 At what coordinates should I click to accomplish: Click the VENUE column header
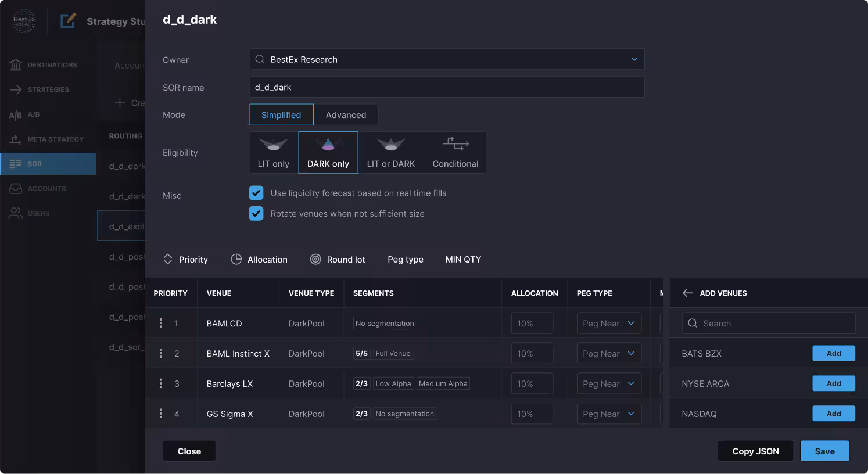[x=219, y=293]
